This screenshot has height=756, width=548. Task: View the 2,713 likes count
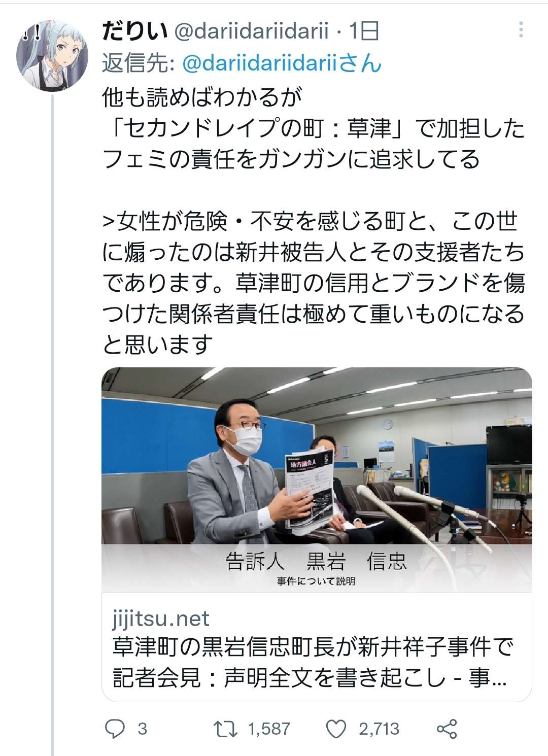(379, 729)
